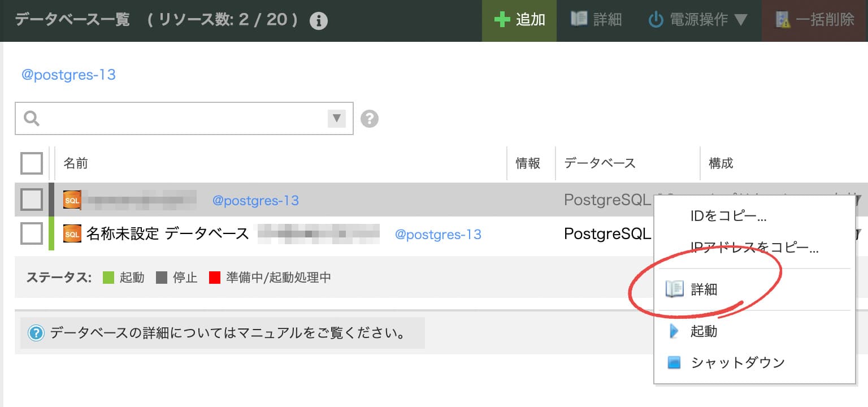
Task: Check the 名称未設定 データベース row checkbox
Action: pos(32,233)
